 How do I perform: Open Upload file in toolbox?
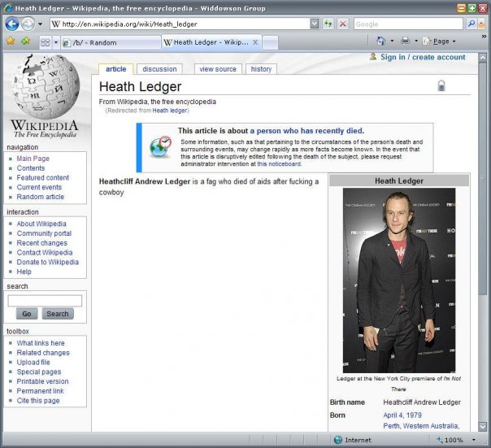(x=33, y=362)
